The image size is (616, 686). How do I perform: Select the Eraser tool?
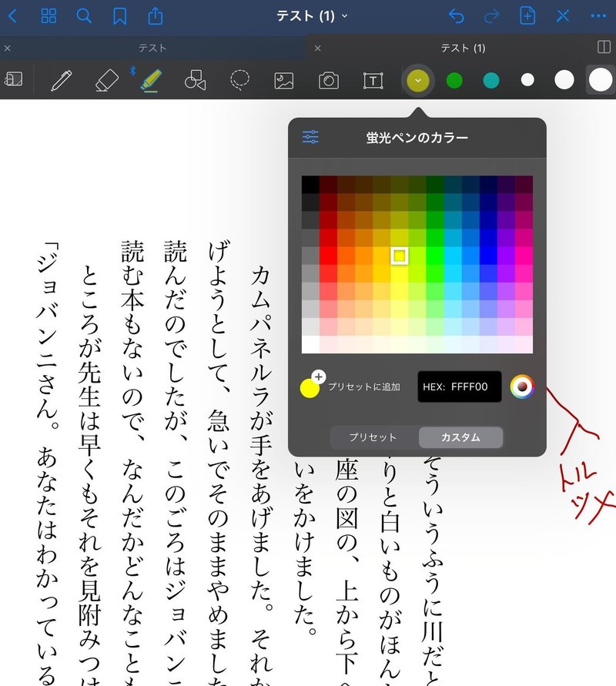click(106, 79)
